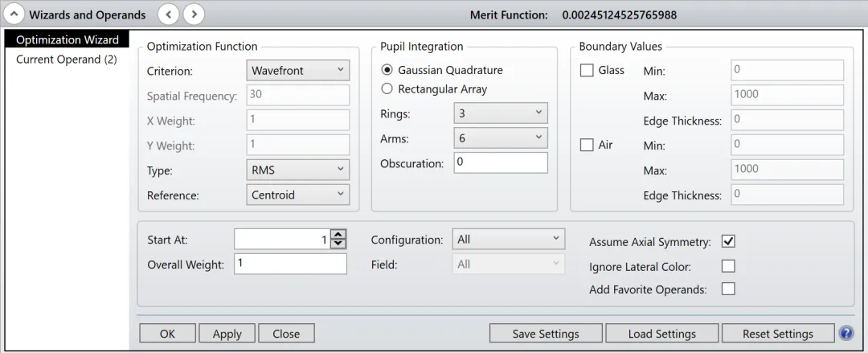Image resolution: width=868 pixels, height=353 pixels.
Task: Click the previous arrow icon in header
Action: click(x=168, y=14)
